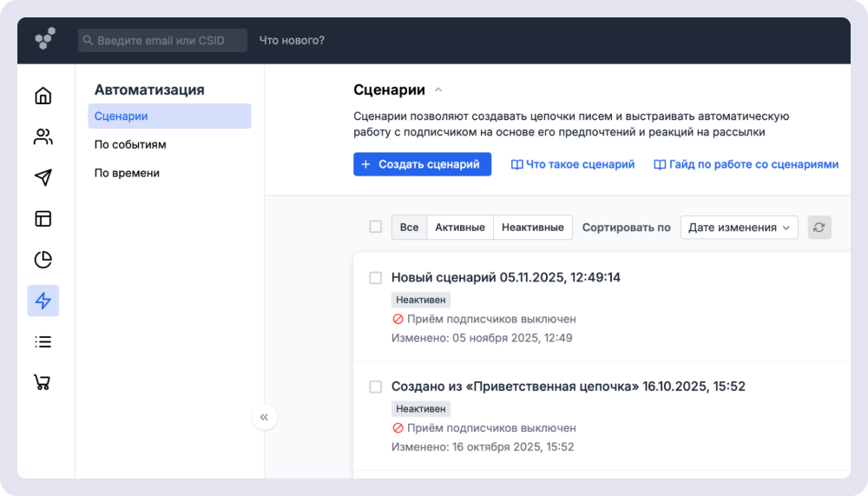Viewport: 868px width, 496px height.
Task: Collapse the Сценарии description chevron
Action: [438, 90]
